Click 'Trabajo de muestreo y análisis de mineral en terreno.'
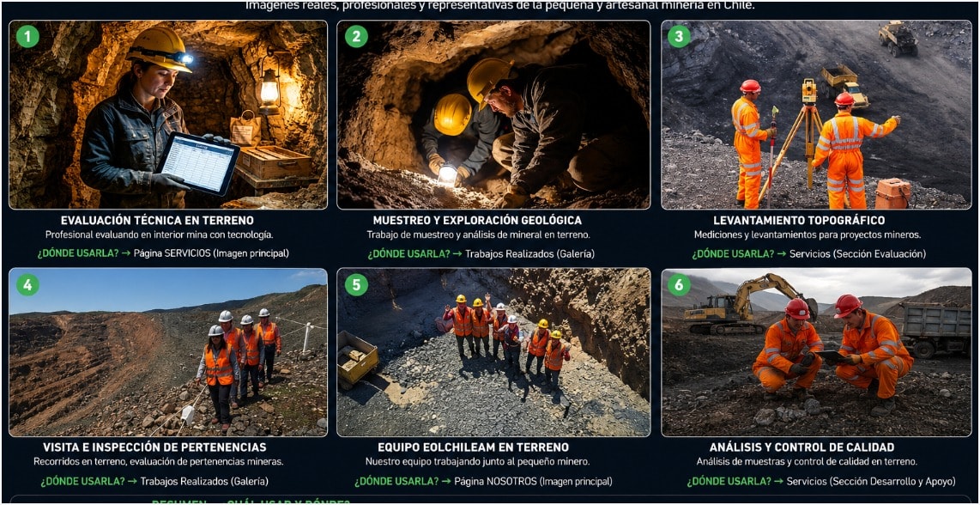The height and width of the screenshot is (505, 980). (x=479, y=234)
